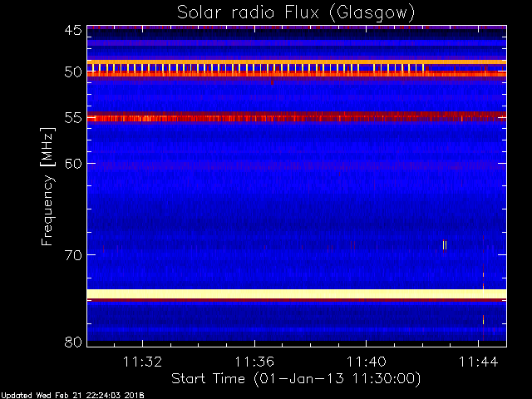This screenshot has width=532, height=399.
Task: Click the 11:32 time label
Action: pos(142,362)
